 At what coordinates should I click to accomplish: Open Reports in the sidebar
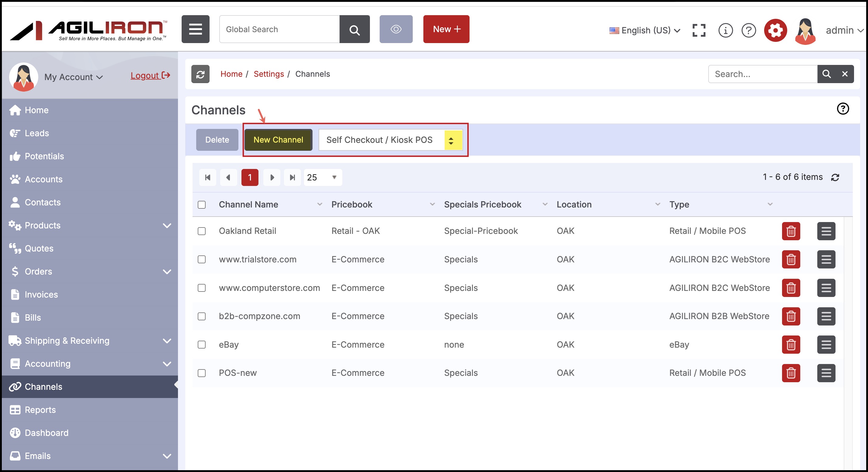(x=40, y=410)
